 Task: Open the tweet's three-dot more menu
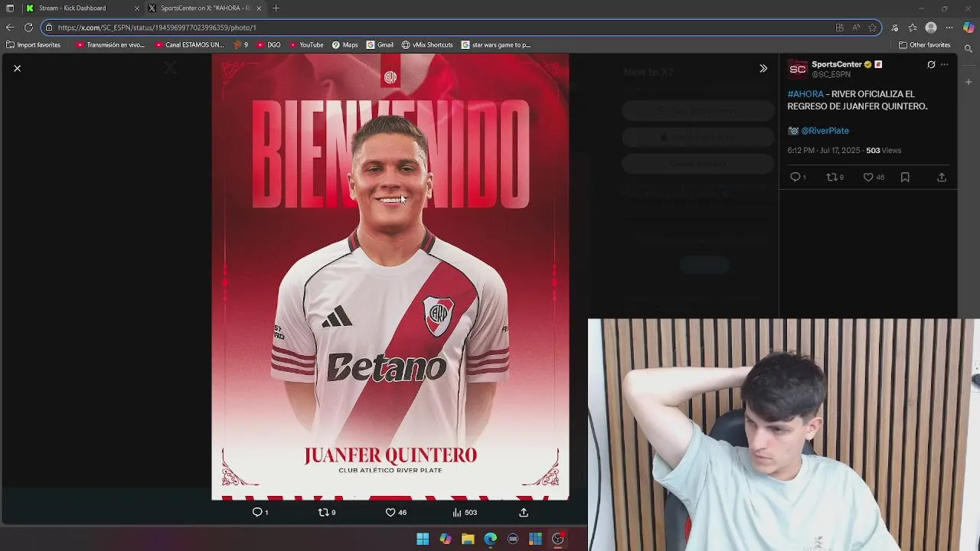click(944, 64)
